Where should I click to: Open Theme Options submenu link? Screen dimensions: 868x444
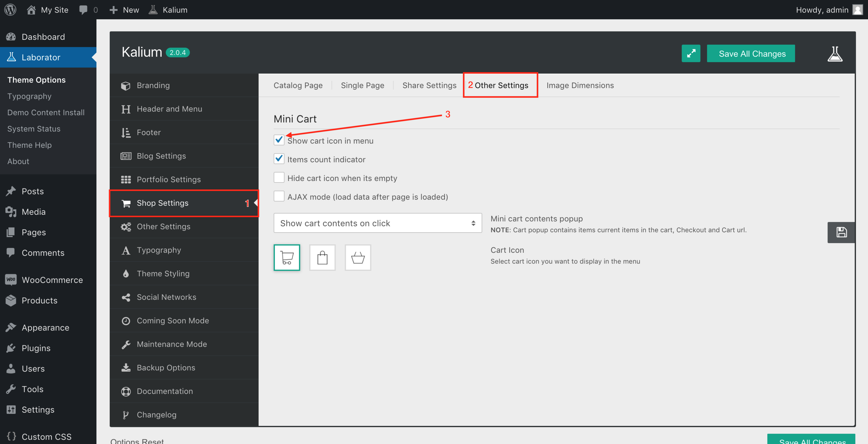tap(36, 80)
